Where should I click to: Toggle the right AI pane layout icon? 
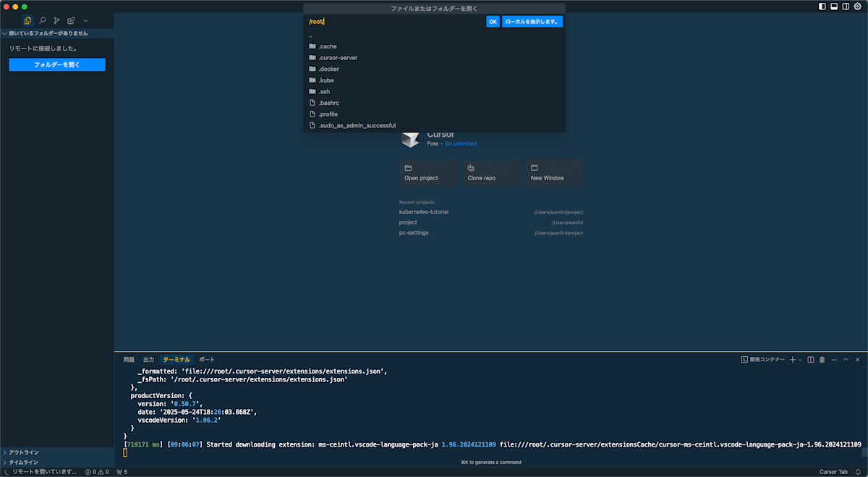click(846, 7)
